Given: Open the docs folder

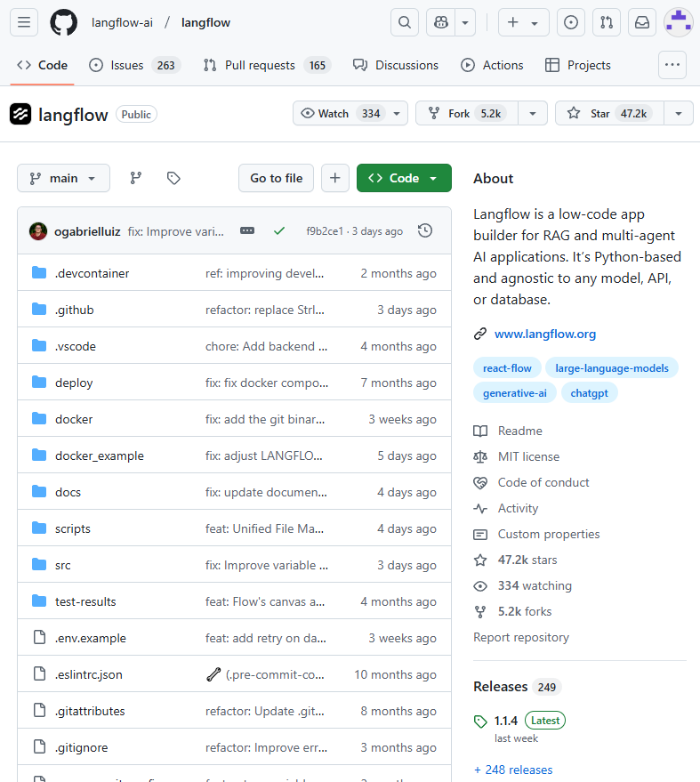Looking at the screenshot, I should click(x=68, y=492).
